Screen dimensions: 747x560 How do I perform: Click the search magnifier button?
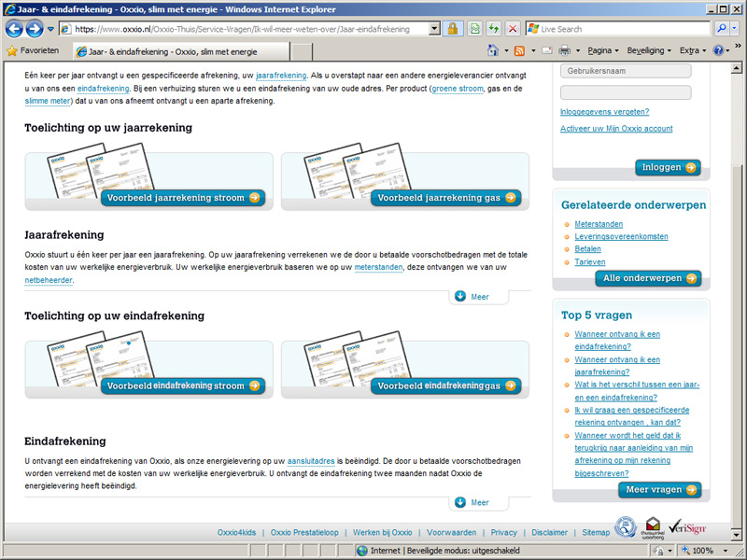pos(722,29)
